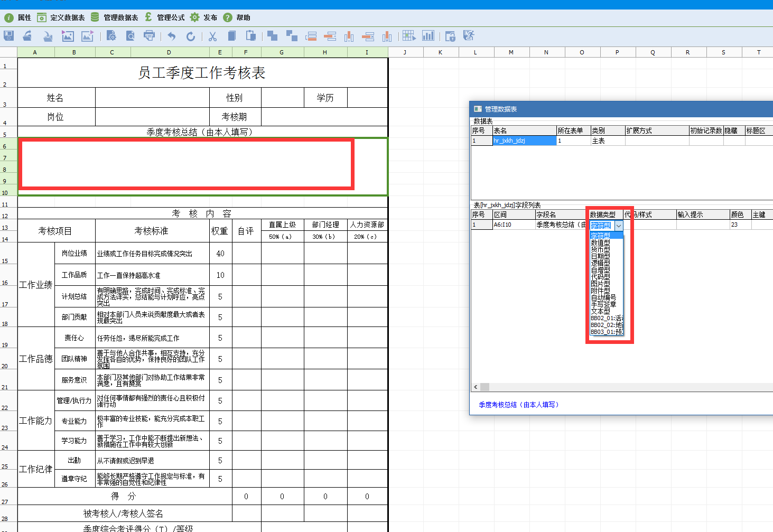
Task: Click the A6:I10 range cell
Action: coord(514,225)
